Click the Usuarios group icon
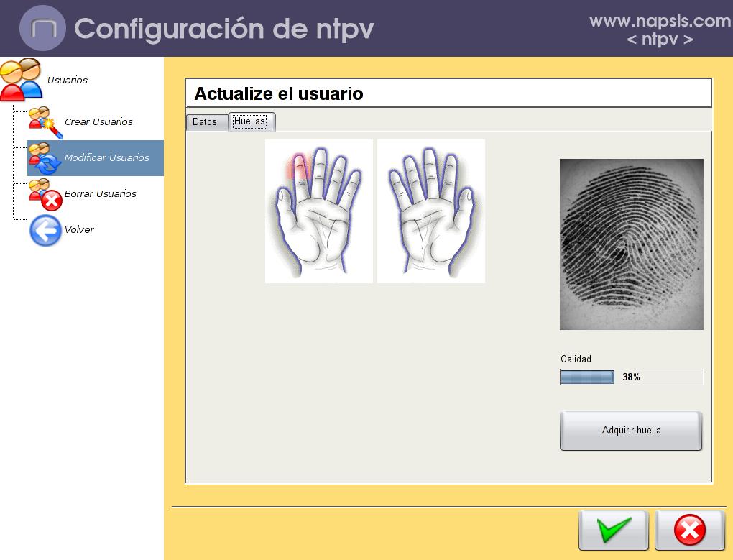733x560 pixels. (x=22, y=79)
